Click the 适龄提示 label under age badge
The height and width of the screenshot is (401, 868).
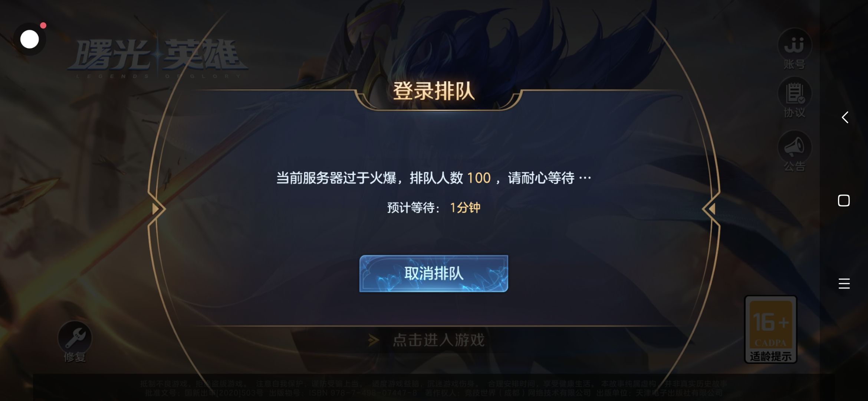click(770, 356)
